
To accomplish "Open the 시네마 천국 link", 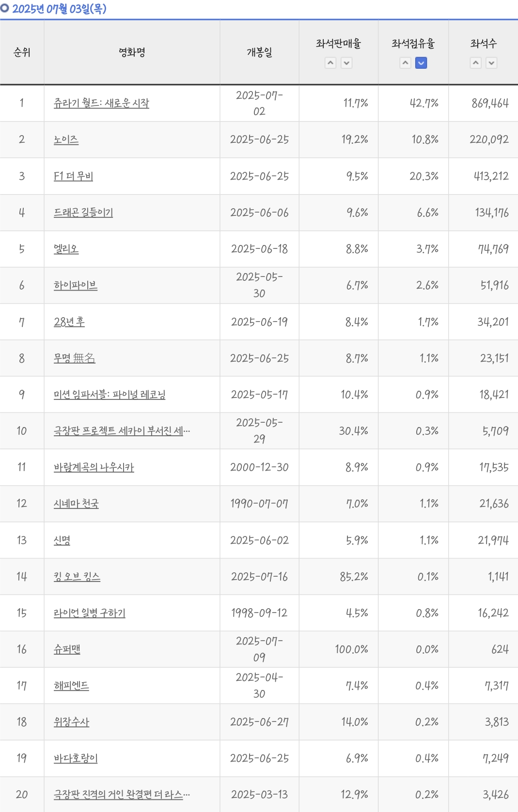I will 76,504.
